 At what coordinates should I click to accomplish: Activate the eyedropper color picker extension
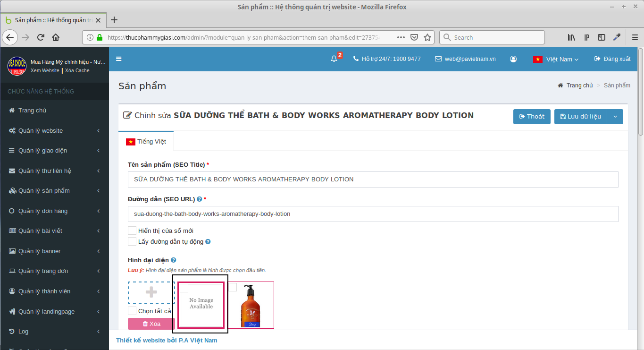tap(616, 37)
